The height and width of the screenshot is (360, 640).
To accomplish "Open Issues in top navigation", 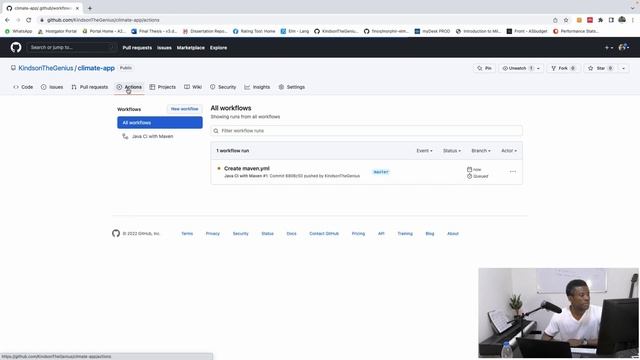I will [164, 48].
